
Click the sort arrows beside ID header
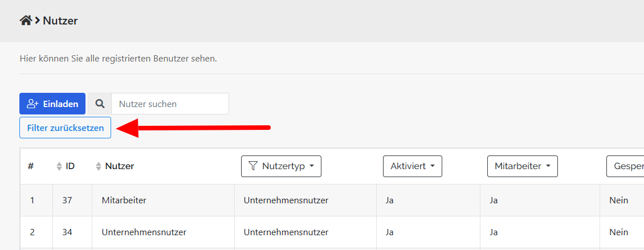(59, 166)
